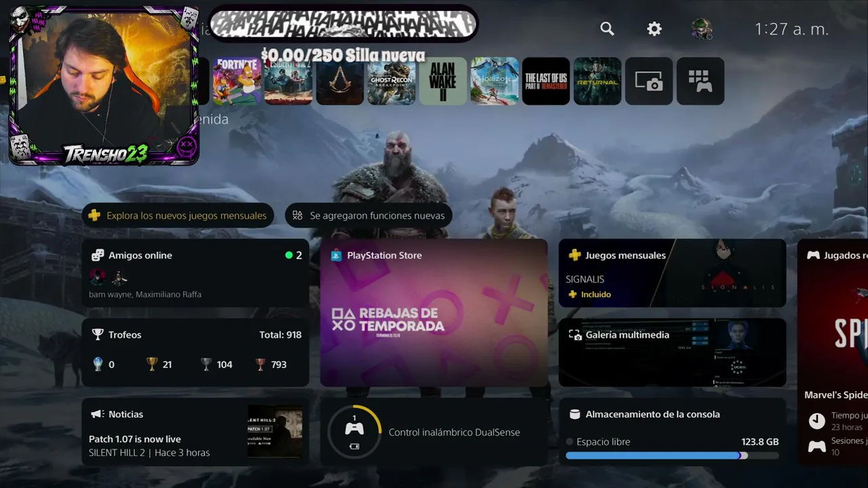Select the profile avatar next to the clock

(x=701, y=28)
